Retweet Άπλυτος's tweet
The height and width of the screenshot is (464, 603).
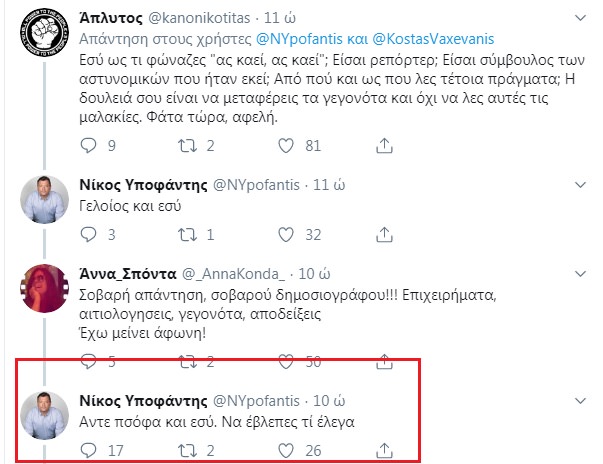(185, 146)
